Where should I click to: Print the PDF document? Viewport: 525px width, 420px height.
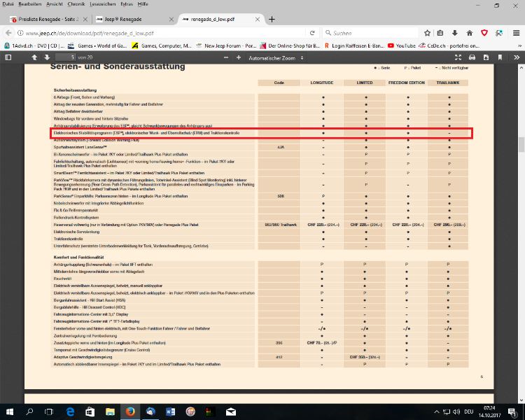pyautogui.click(x=473, y=57)
